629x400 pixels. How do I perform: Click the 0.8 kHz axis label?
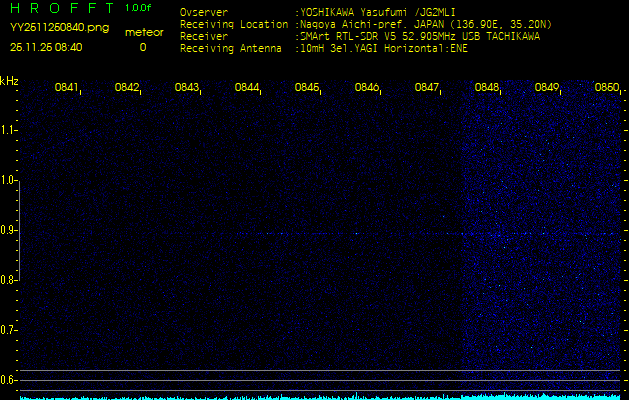[x=8, y=280]
